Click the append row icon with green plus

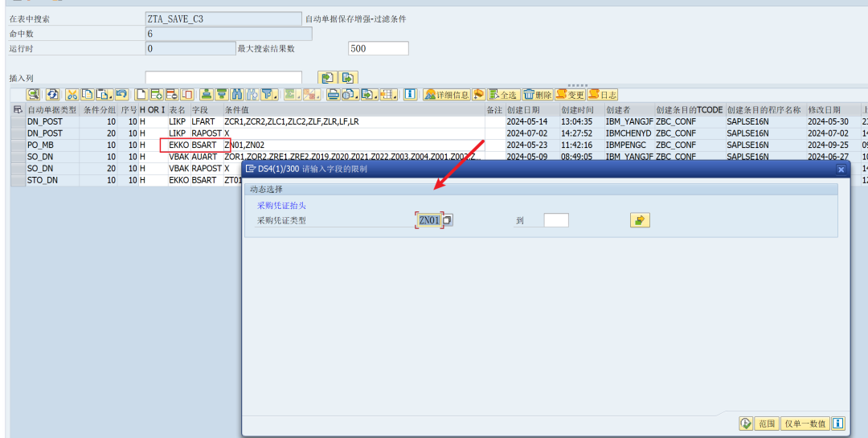(x=156, y=95)
